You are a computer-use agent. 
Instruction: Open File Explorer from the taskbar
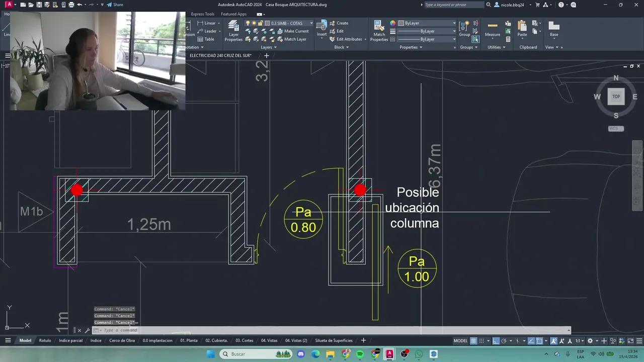coord(330,354)
